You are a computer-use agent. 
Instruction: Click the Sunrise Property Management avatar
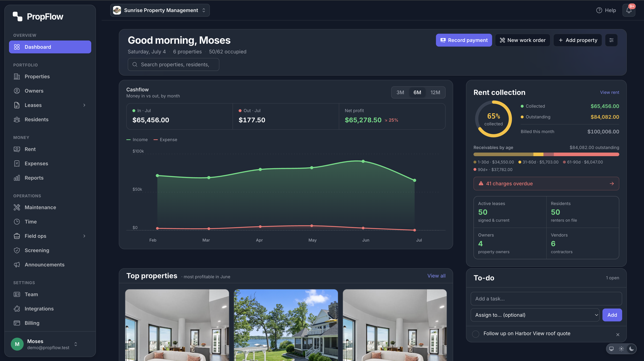[x=117, y=10]
